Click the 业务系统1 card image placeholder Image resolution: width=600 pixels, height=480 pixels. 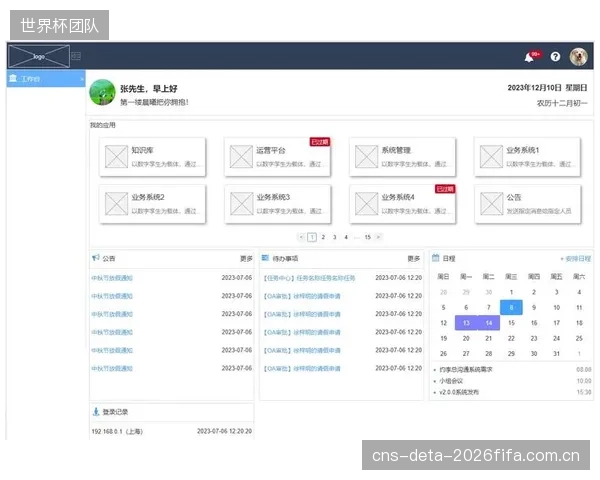[492, 157]
